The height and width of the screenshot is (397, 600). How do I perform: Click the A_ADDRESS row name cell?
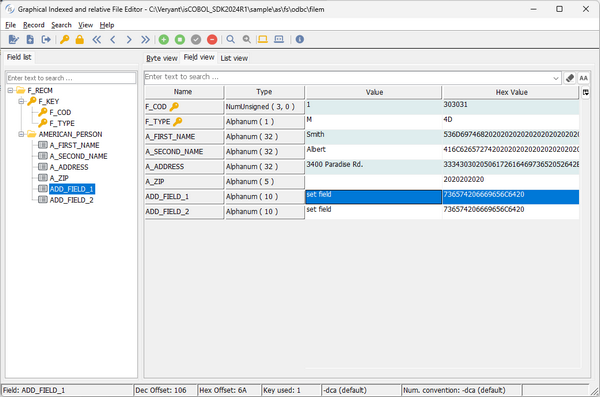point(184,167)
